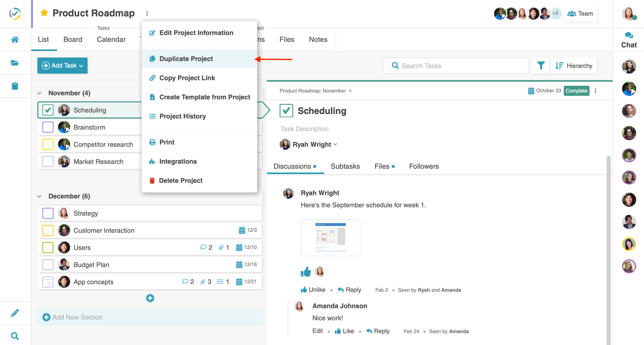Screen dimensions: 644x345
Task: Check the Competitor research task checkbox
Action: click(x=48, y=144)
